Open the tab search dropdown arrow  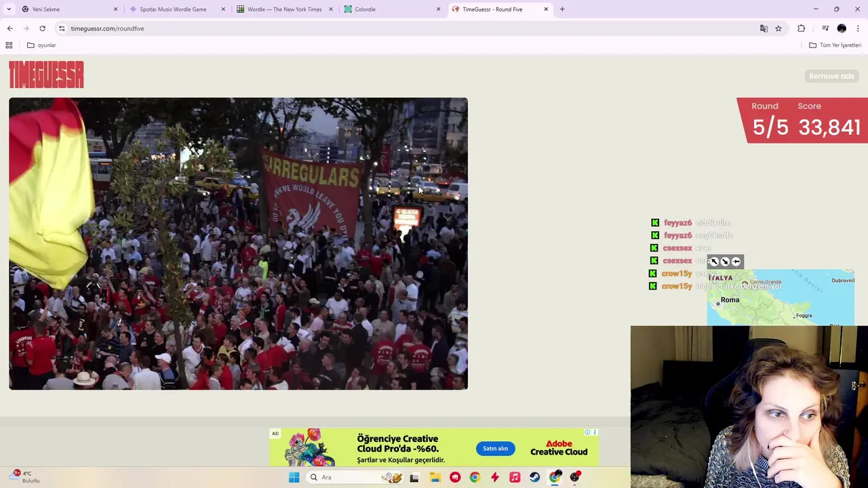pos(9,9)
